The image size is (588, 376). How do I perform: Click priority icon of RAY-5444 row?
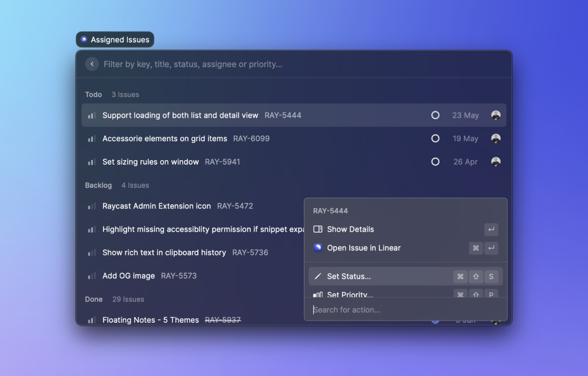[92, 115]
